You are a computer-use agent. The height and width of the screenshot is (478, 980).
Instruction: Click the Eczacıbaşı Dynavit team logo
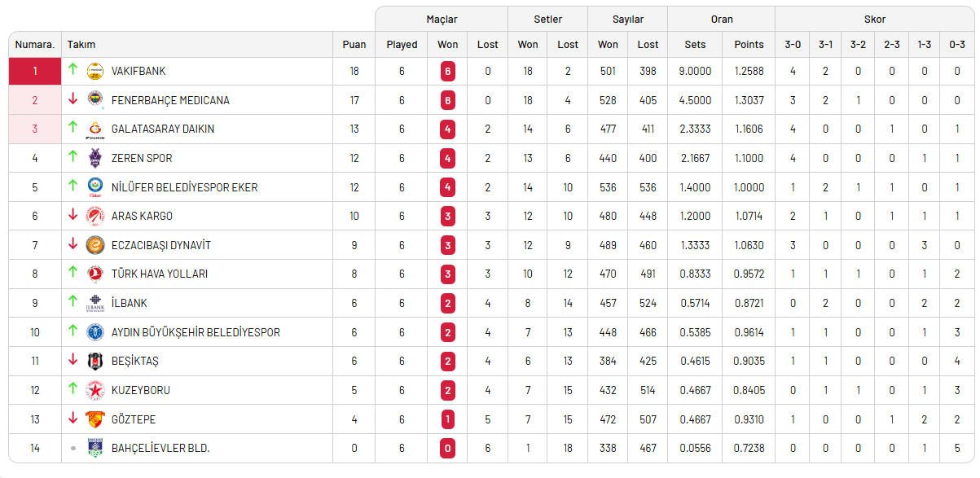coord(95,245)
